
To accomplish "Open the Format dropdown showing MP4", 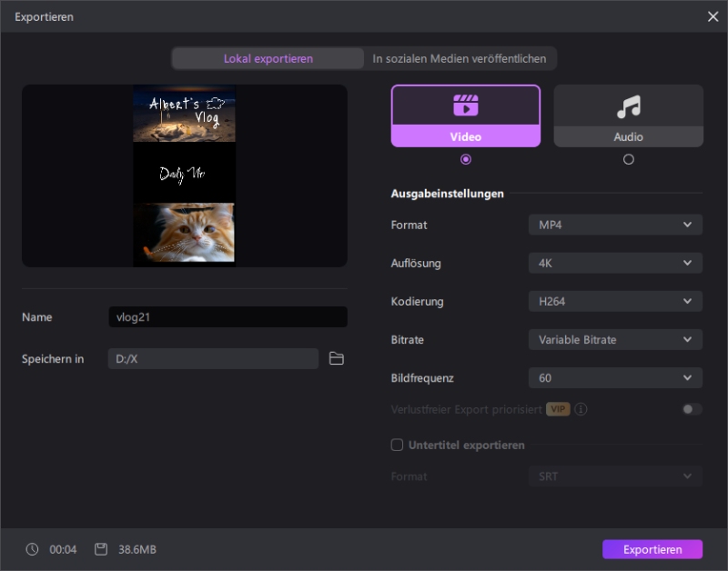I will coord(615,225).
